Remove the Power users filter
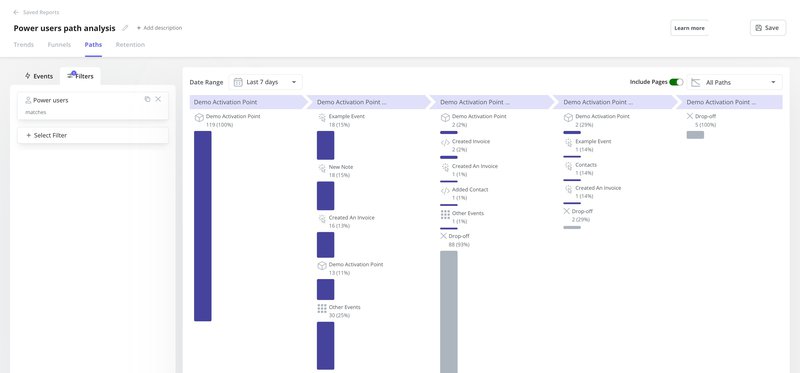The height and width of the screenshot is (373, 800). coord(158,99)
